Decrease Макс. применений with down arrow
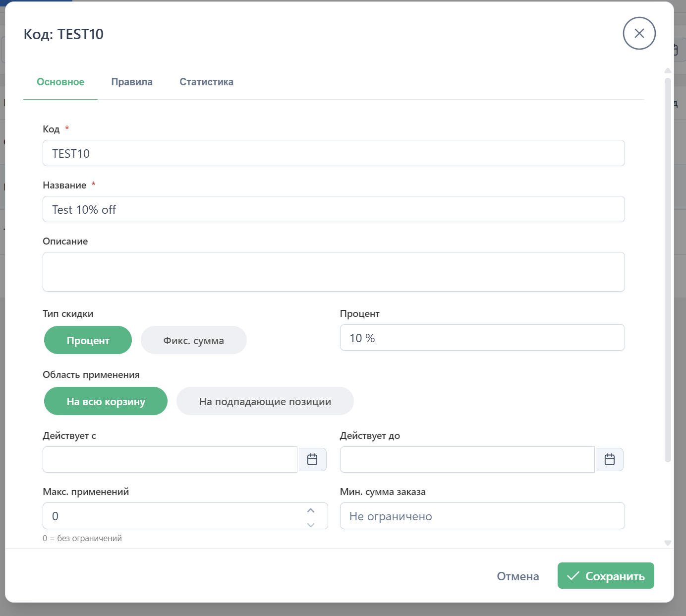 [x=311, y=524]
